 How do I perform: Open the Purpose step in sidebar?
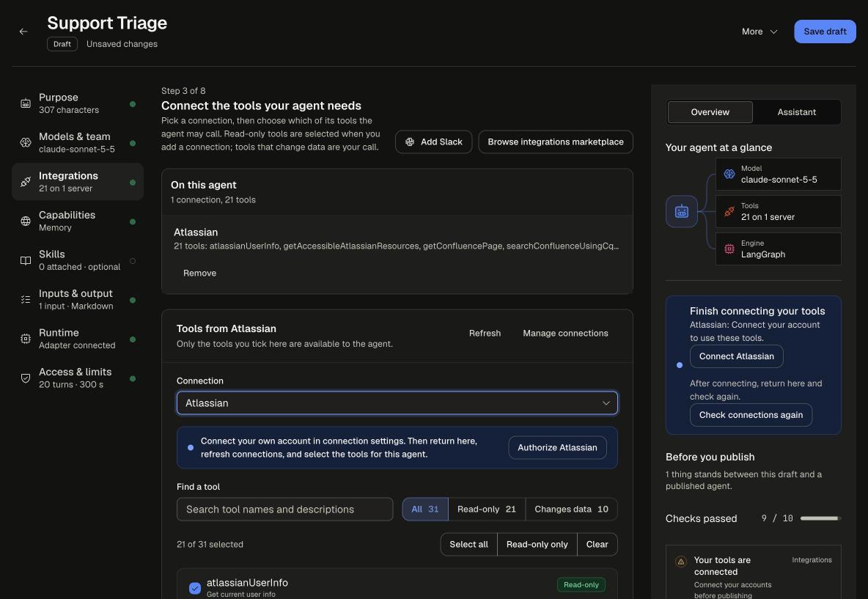tap(78, 103)
